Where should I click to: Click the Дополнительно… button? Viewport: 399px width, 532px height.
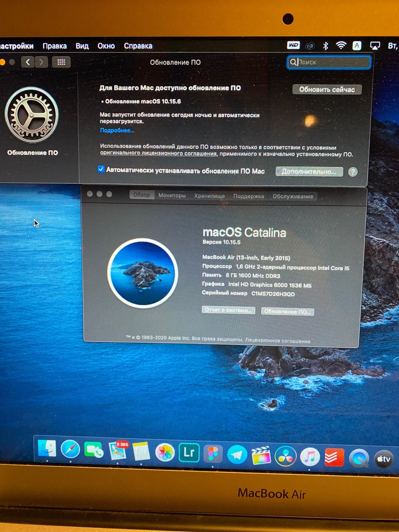tap(309, 172)
